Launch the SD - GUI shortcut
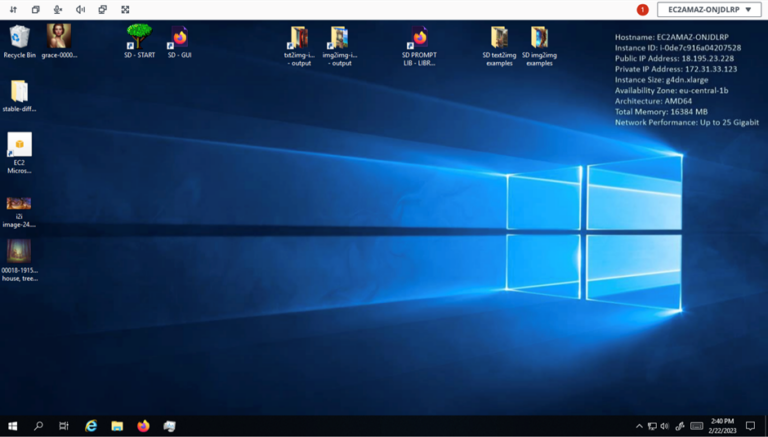The image size is (768, 437). point(179,37)
